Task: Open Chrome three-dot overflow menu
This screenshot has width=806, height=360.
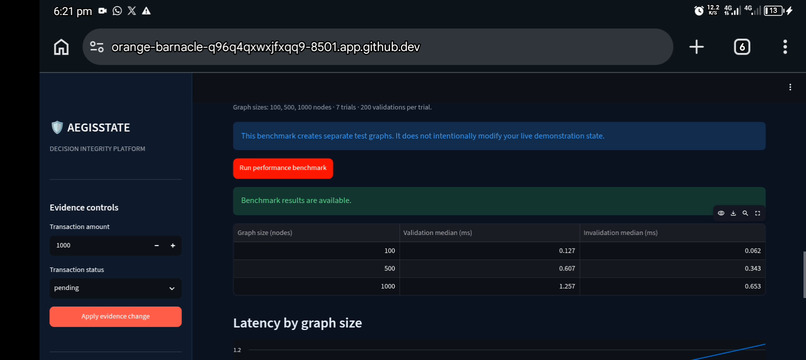Action: tap(785, 47)
